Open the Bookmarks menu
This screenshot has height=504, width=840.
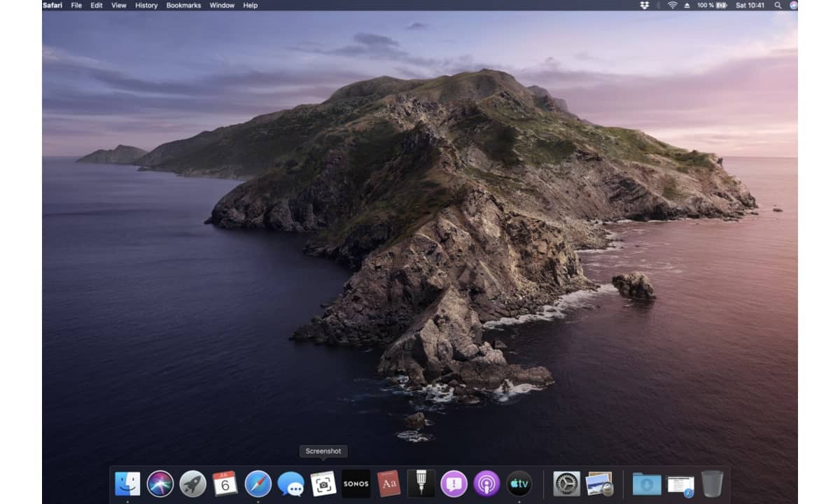coord(183,5)
